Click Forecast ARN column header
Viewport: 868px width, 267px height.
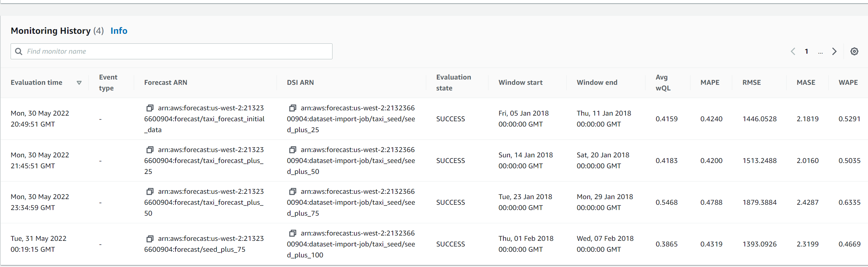[166, 82]
